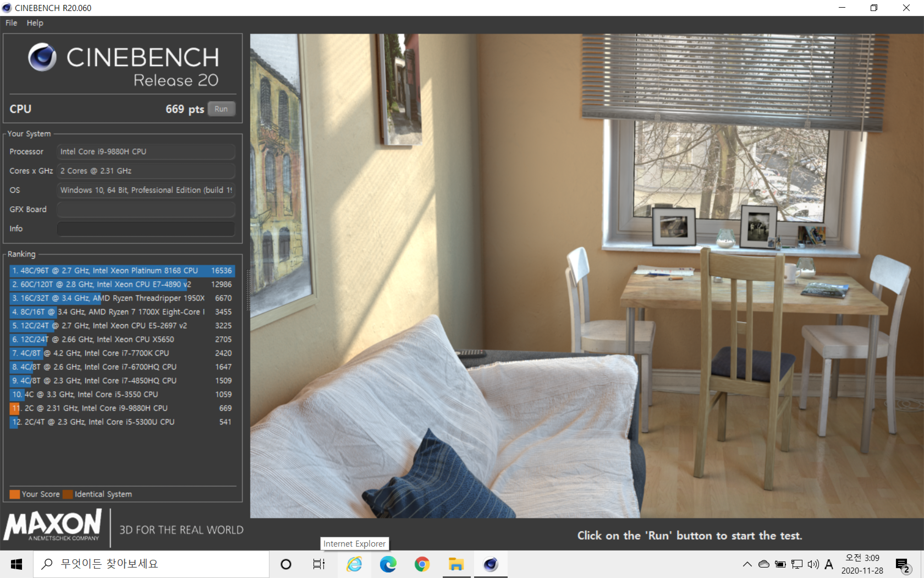This screenshot has width=924, height=578.
Task: Open Task View on the taskbar
Action: [x=318, y=564]
